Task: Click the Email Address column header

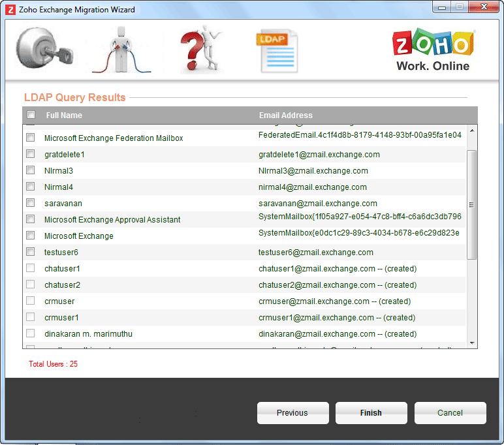Action: tap(285, 115)
